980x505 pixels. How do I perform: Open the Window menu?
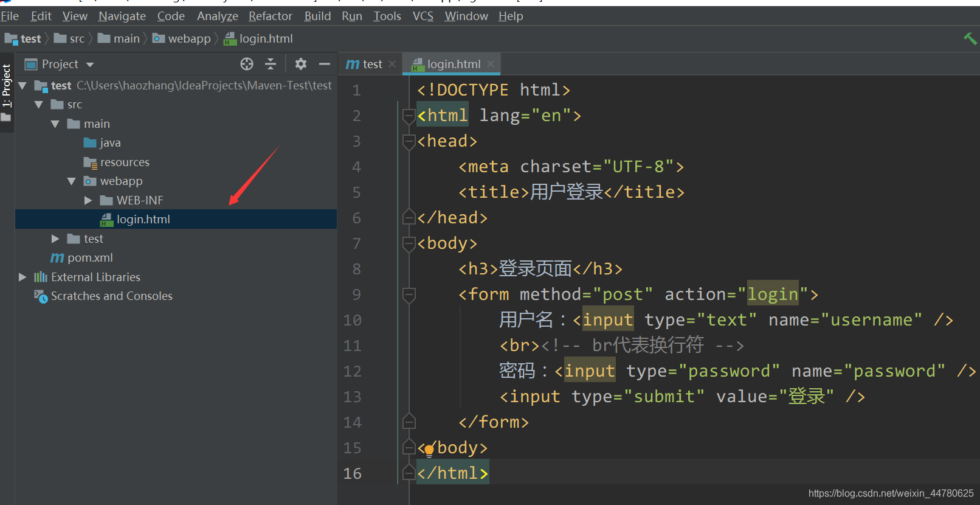[466, 16]
